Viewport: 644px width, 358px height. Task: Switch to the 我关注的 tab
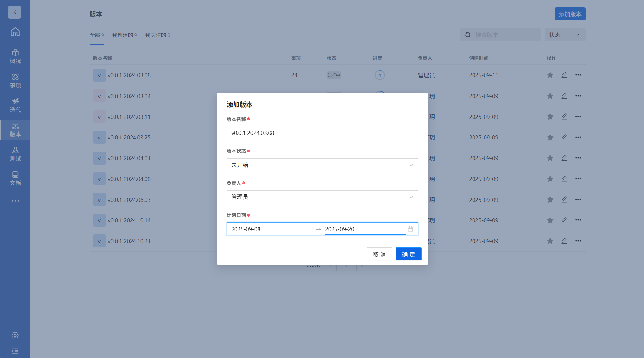click(157, 35)
